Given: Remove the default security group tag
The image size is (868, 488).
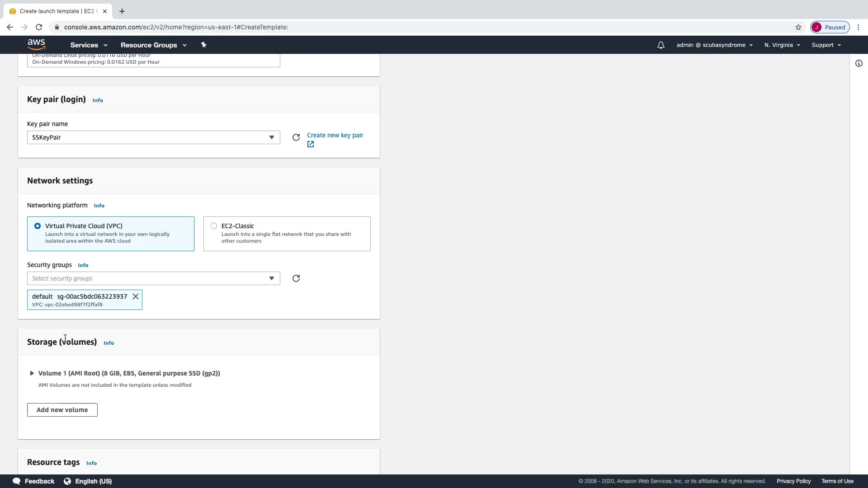Looking at the screenshot, I should point(136,296).
